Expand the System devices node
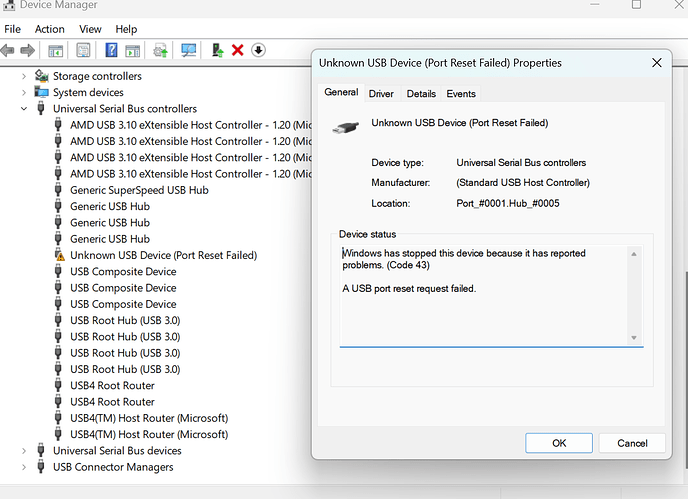 (x=24, y=93)
